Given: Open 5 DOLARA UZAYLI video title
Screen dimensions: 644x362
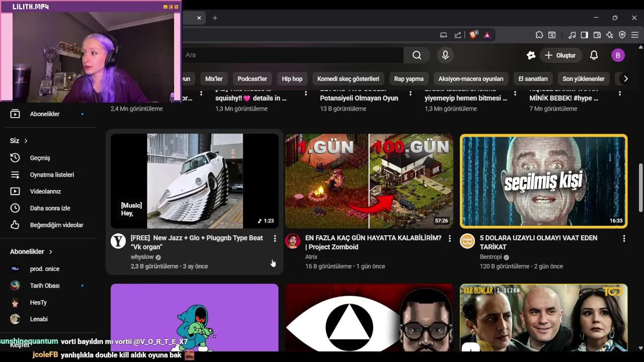Looking at the screenshot, I should 538,242.
